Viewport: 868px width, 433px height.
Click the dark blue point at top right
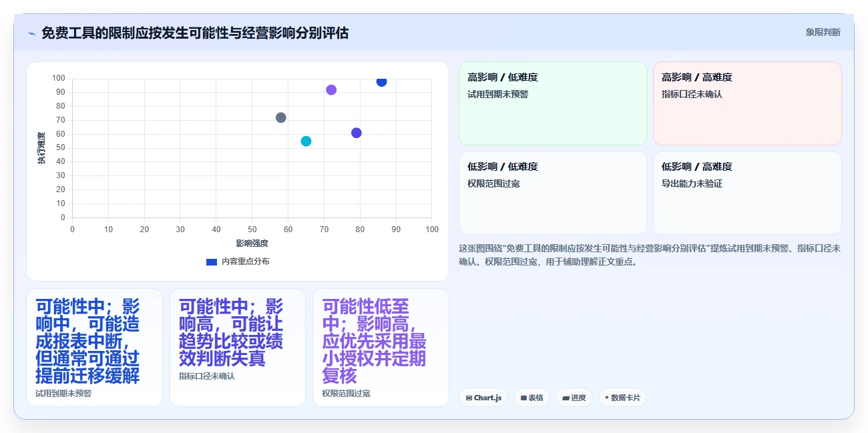click(x=381, y=81)
